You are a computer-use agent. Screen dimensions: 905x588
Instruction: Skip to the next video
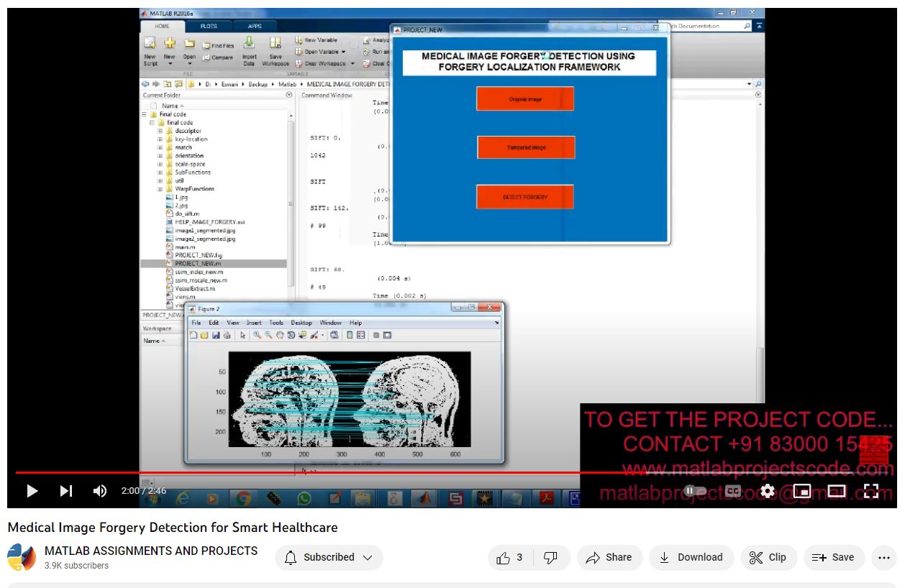[66, 491]
